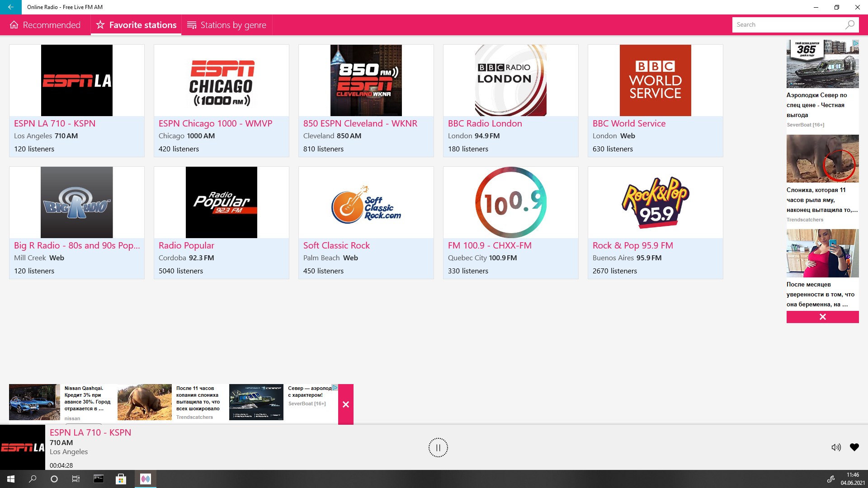Play Radio Popular via its thumbnail
The width and height of the screenshot is (868, 488).
click(221, 202)
